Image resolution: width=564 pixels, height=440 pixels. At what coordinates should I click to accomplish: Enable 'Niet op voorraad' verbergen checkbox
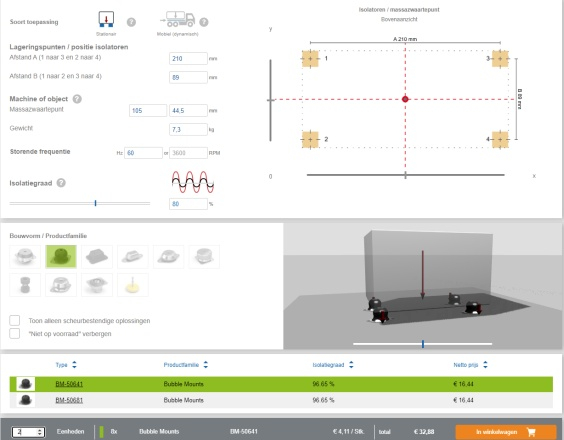point(15,333)
